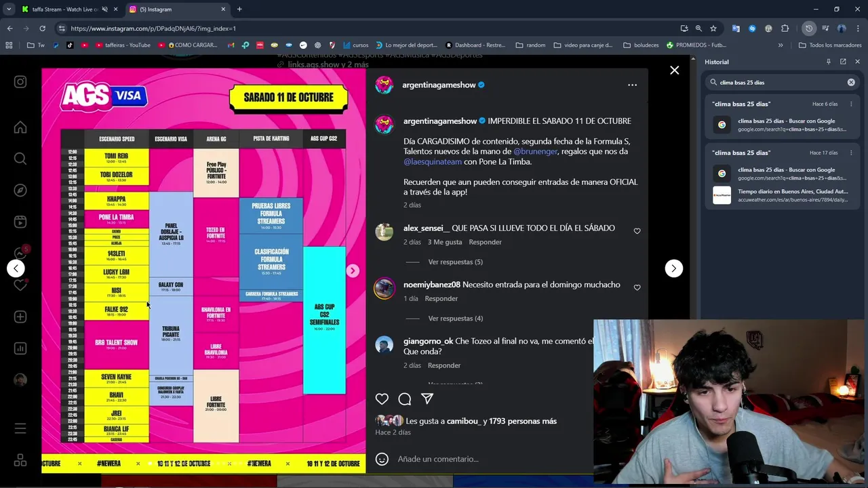The height and width of the screenshot is (488, 868).
Task: Open options for 'Hace 6 días' history group
Action: tap(851, 104)
